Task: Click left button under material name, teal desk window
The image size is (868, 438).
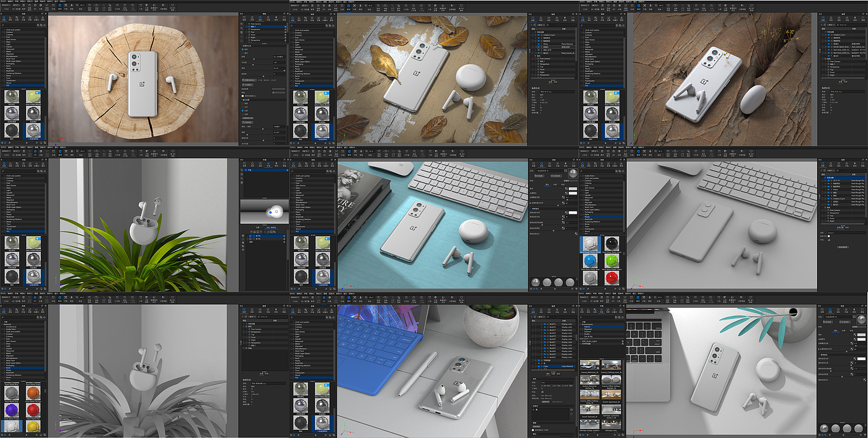Action: [539, 176]
